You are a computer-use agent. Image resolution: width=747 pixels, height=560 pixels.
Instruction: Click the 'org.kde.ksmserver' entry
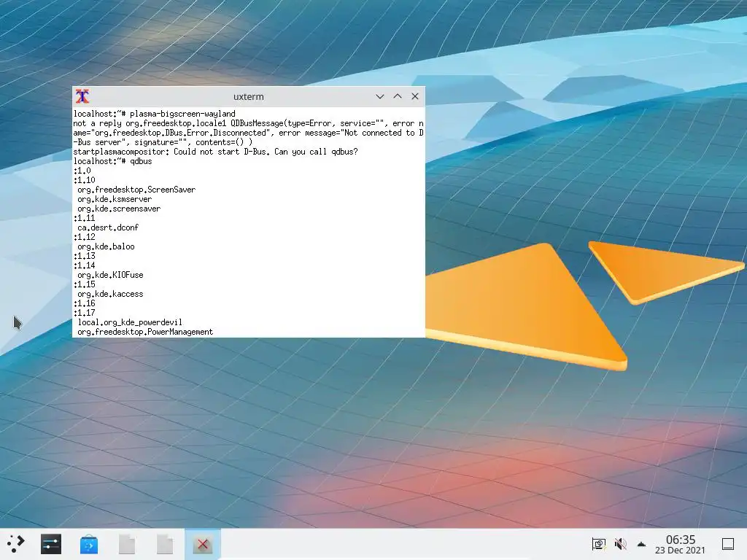pos(115,199)
